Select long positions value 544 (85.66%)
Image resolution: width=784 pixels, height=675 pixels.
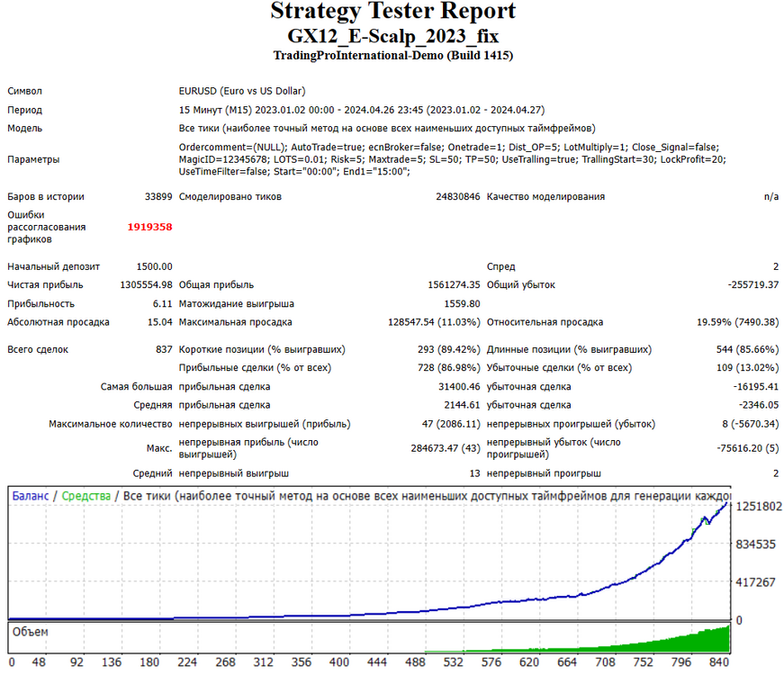point(747,349)
